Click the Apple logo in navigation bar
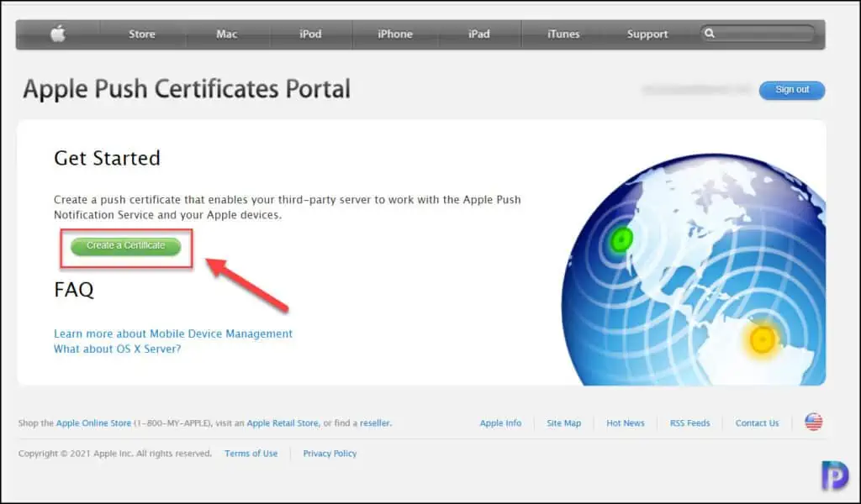This screenshot has height=504, width=861. (x=58, y=34)
